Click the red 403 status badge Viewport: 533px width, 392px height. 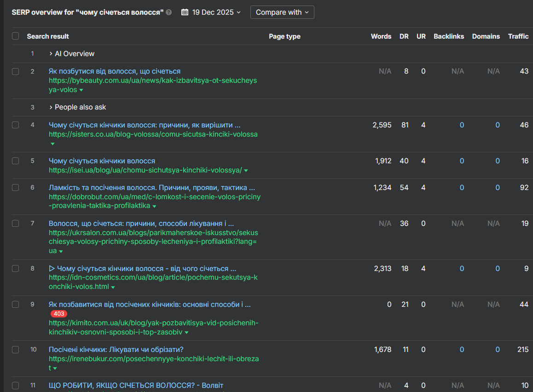(x=59, y=314)
